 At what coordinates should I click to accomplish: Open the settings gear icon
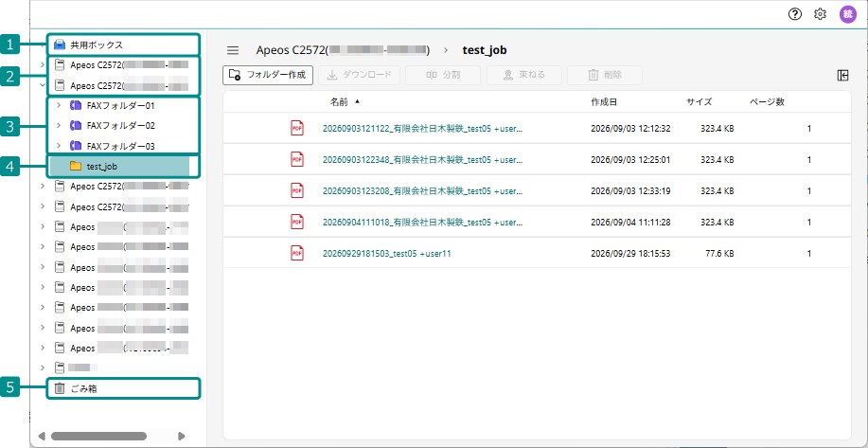coord(820,15)
